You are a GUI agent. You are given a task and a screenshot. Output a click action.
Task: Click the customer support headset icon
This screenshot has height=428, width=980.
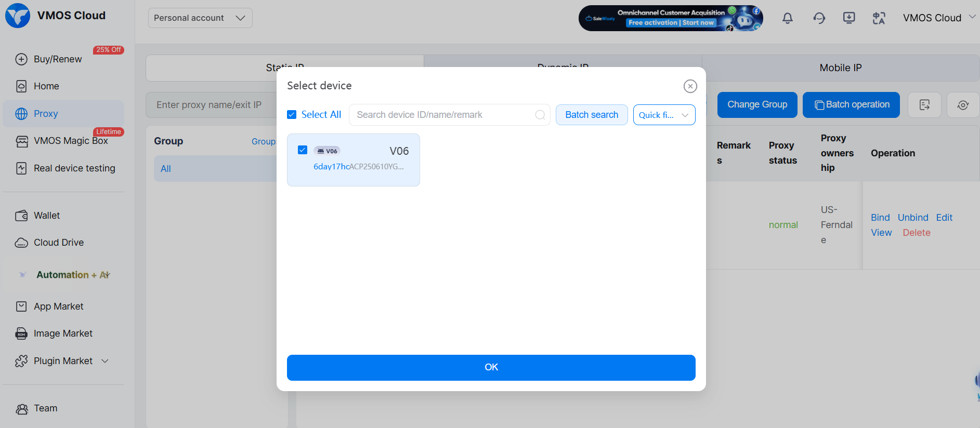[x=819, y=18]
